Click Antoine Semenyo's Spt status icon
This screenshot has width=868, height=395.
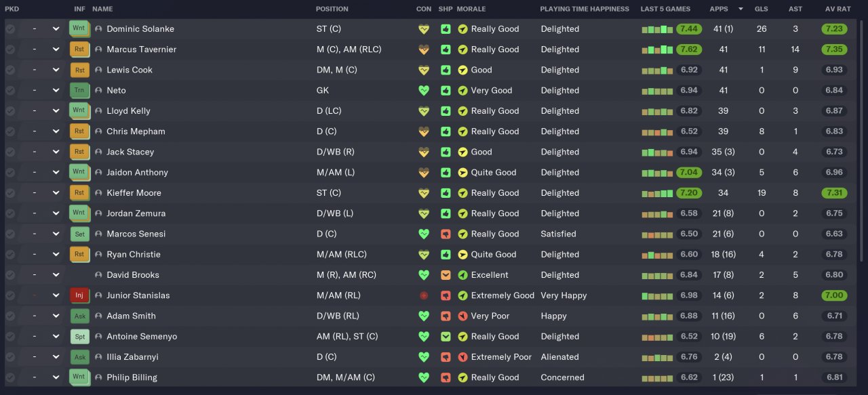click(x=79, y=337)
